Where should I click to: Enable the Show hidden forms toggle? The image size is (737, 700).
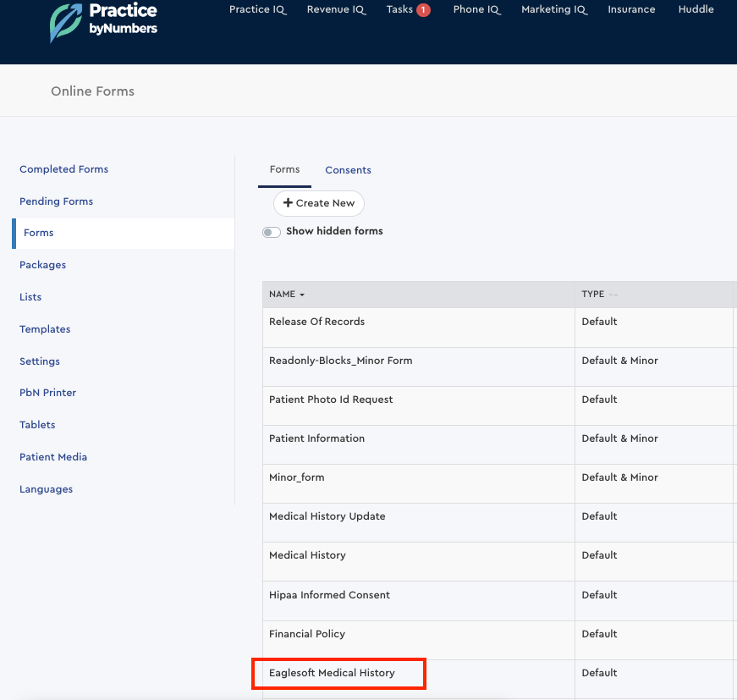[272, 231]
